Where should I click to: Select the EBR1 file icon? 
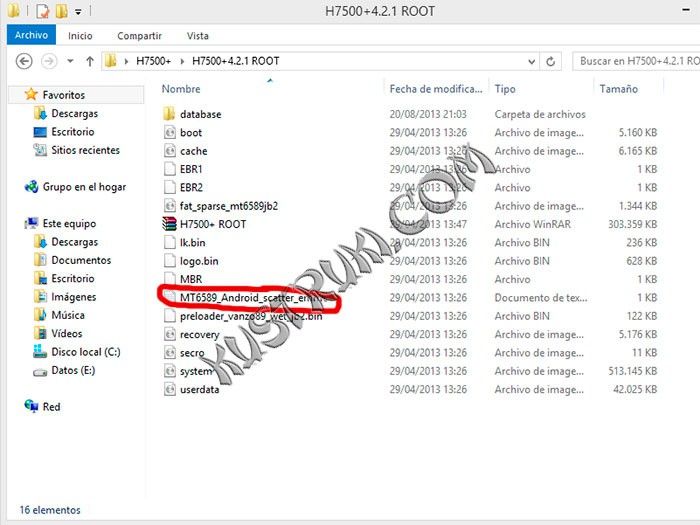tap(170, 169)
